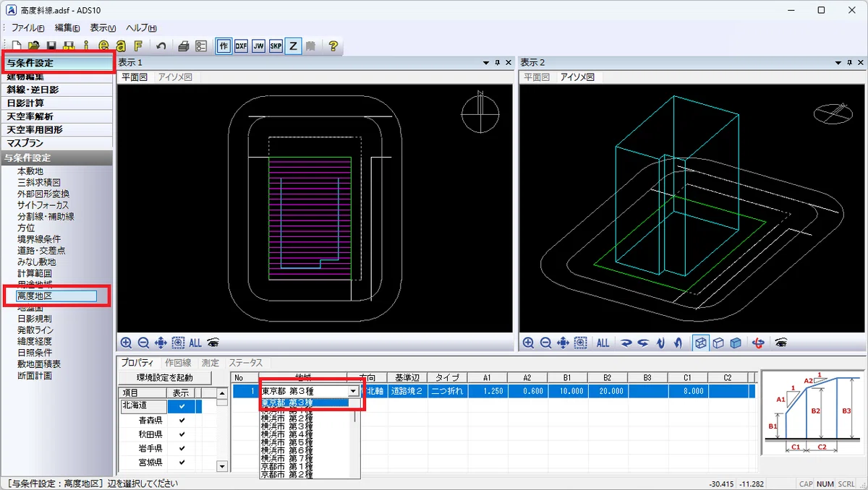Open the 編集 menu
Screen dimensions: 868x490
tap(67, 28)
